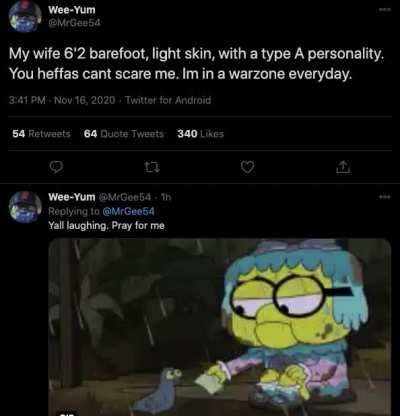400x416 pixels.
Task: Play the cartoon GIF in the reply
Action: (220, 327)
